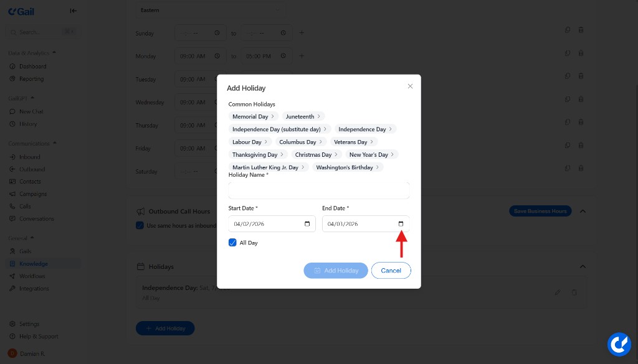Select the New Year's Day chip
Screen dimensions: 638x364
click(371, 154)
